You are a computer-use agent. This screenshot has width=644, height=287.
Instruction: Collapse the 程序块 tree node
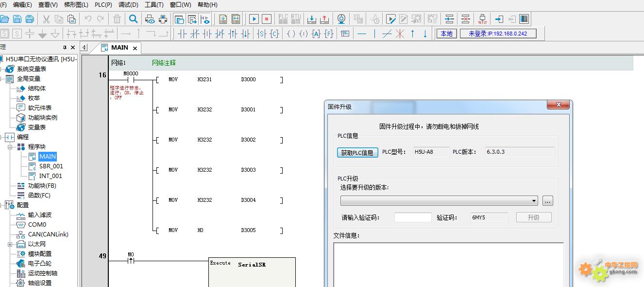(x=10, y=147)
